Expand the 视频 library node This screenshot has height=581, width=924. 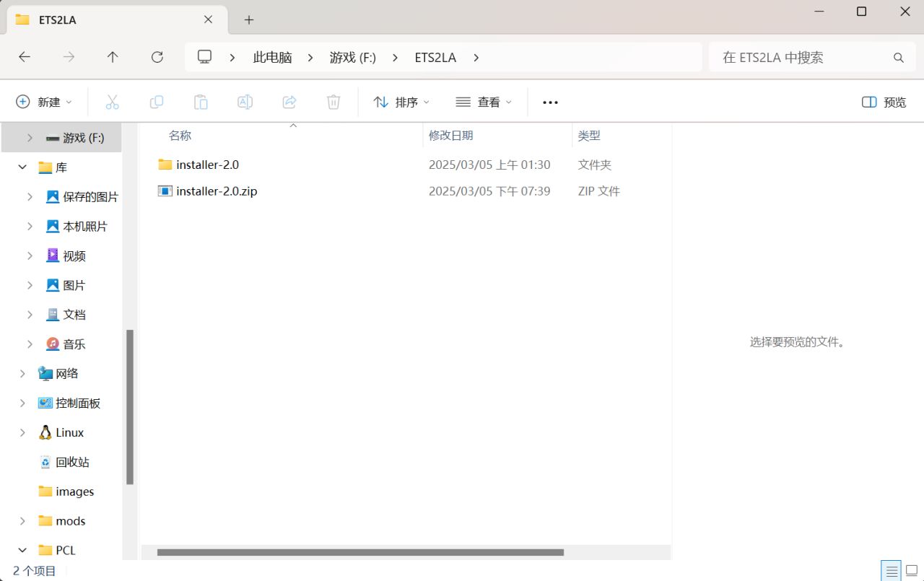[30, 255]
